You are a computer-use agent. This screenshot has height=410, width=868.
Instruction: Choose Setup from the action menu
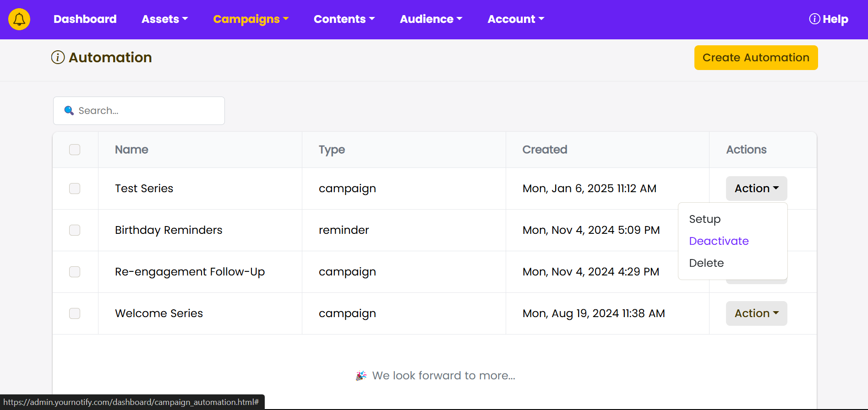704,219
